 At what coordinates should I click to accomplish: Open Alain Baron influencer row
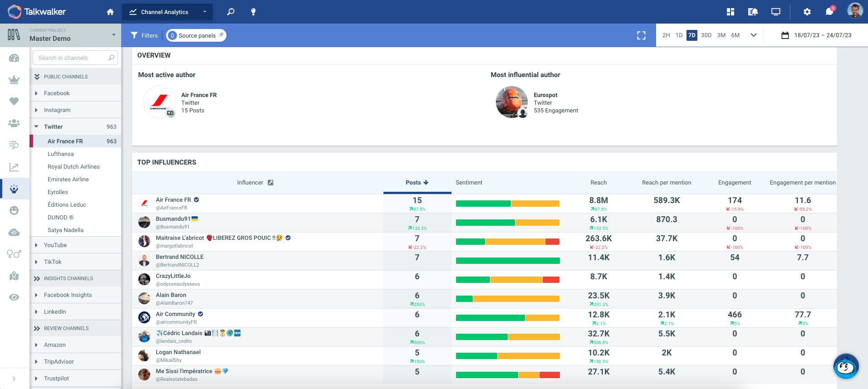pos(485,299)
